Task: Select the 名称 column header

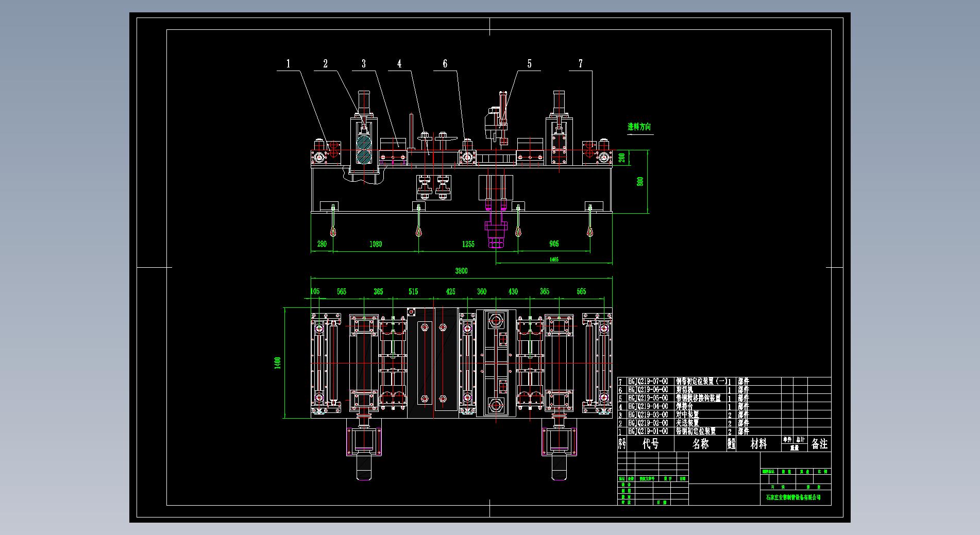Action: pos(701,444)
